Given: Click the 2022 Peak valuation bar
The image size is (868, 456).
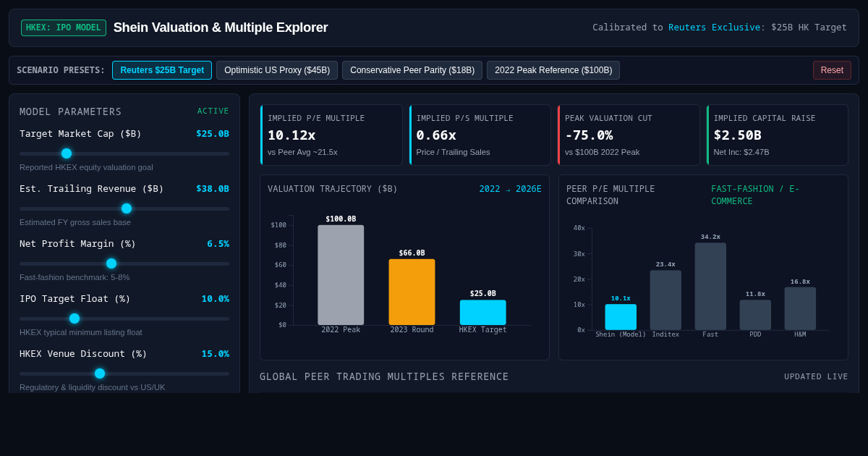Looking at the screenshot, I should [341, 275].
